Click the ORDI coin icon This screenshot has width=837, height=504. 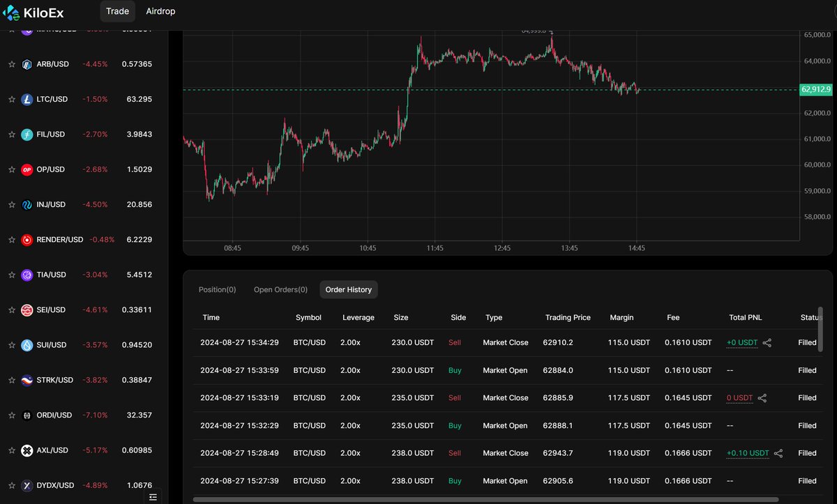click(27, 415)
